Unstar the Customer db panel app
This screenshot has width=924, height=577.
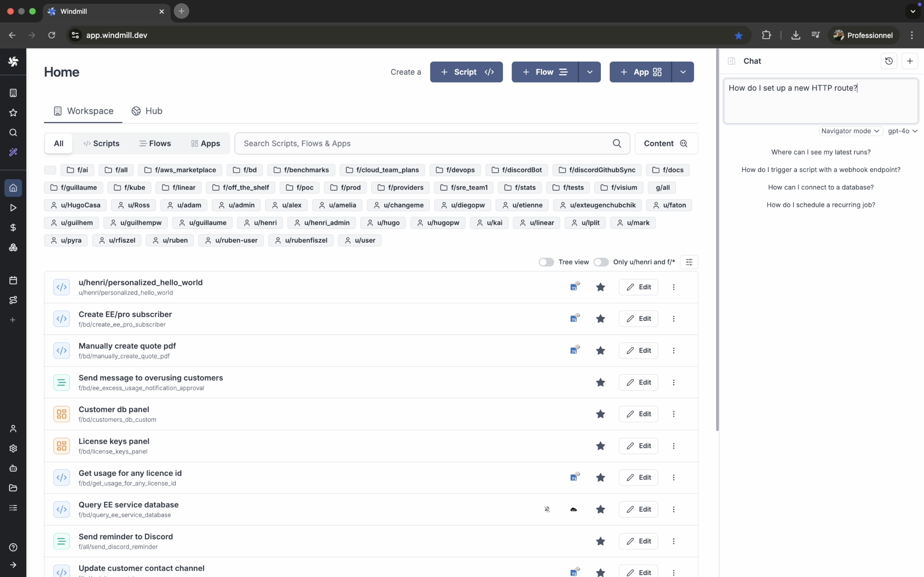(600, 414)
